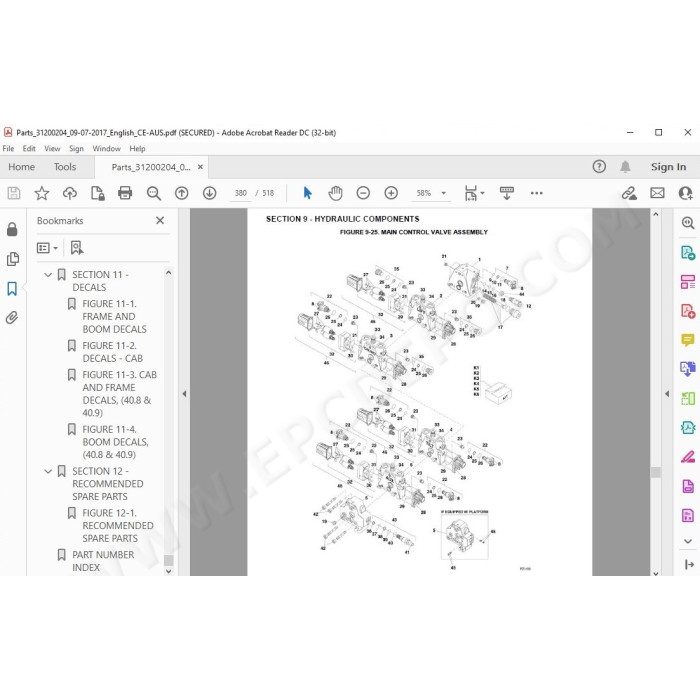Send file by email envelope icon
This screenshot has width=700, height=700.
pos(657,193)
